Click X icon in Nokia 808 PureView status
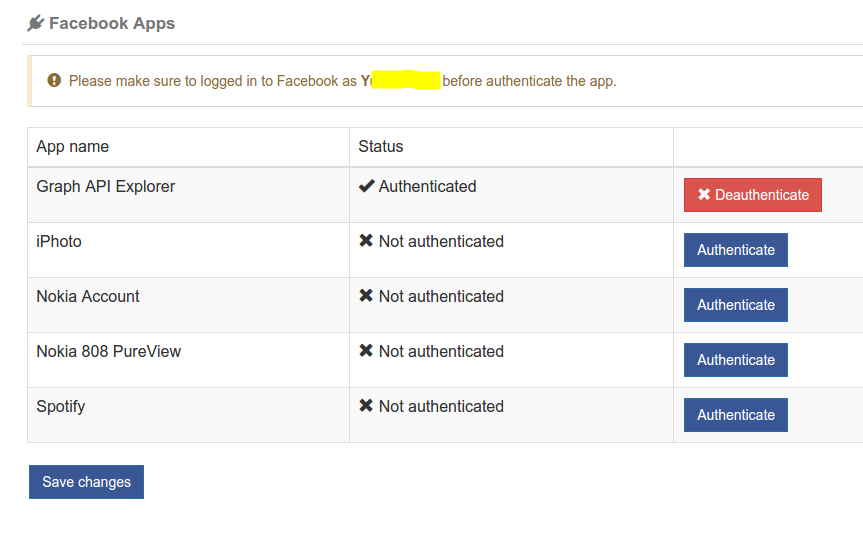The width and height of the screenshot is (863, 555). pos(366,351)
